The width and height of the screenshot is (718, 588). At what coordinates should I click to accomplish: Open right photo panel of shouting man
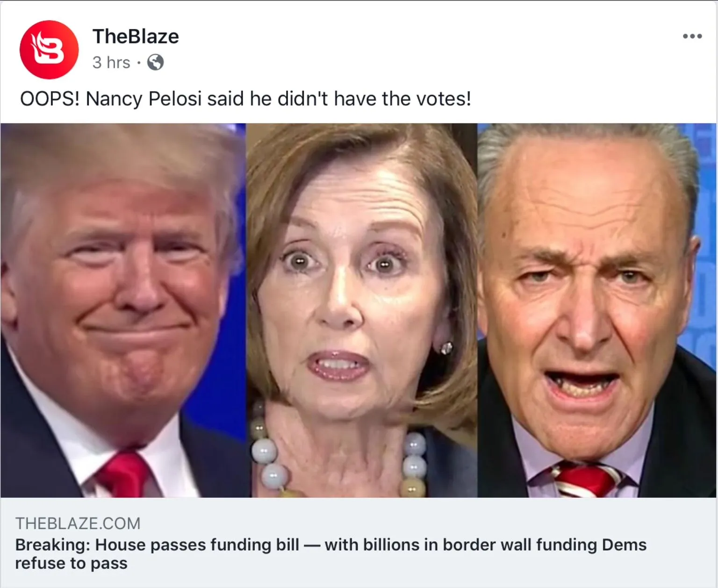click(597, 310)
